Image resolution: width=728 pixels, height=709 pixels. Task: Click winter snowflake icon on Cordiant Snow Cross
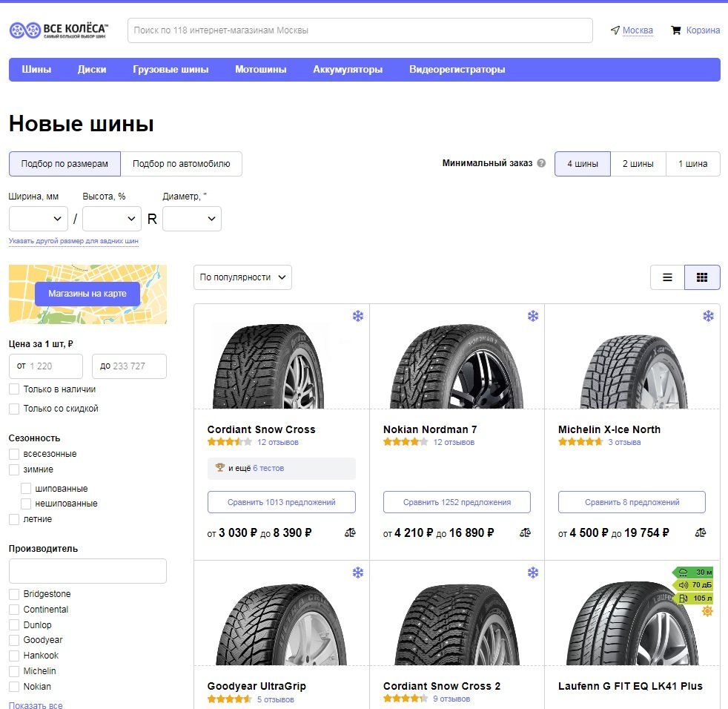[357, 317]
